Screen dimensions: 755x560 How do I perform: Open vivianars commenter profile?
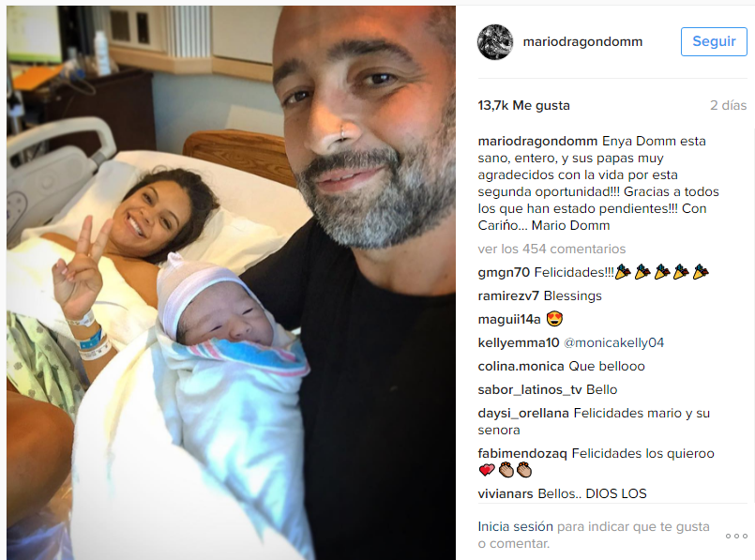(x=506, y=494)
